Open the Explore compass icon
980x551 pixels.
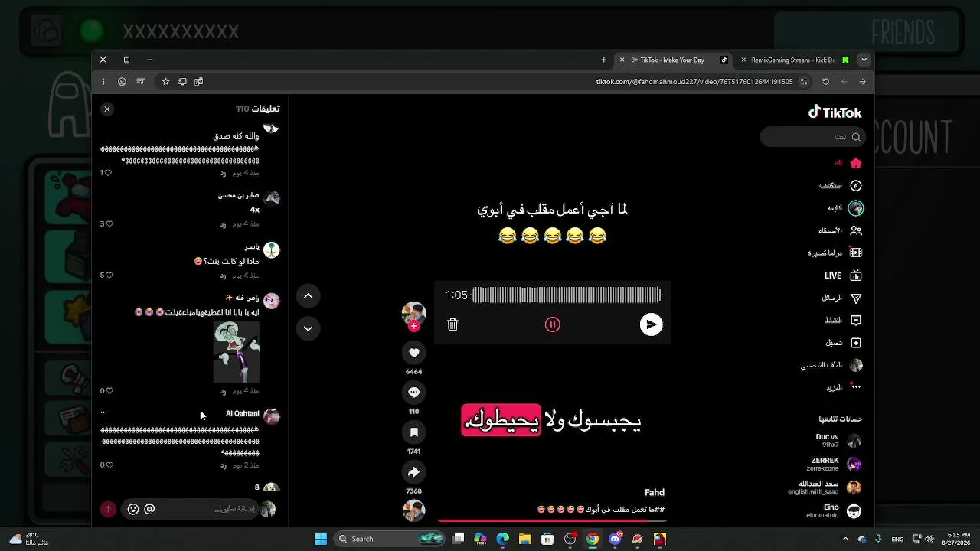(856, 185)
